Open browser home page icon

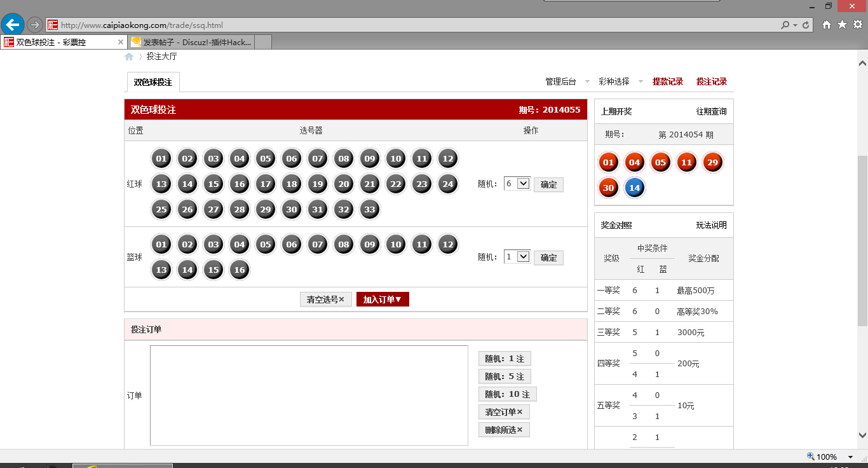coord(827,25)
